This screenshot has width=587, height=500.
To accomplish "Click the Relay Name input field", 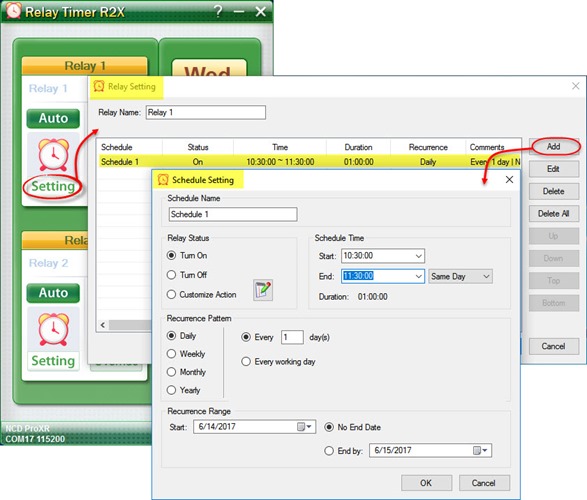I will point(206,112).
